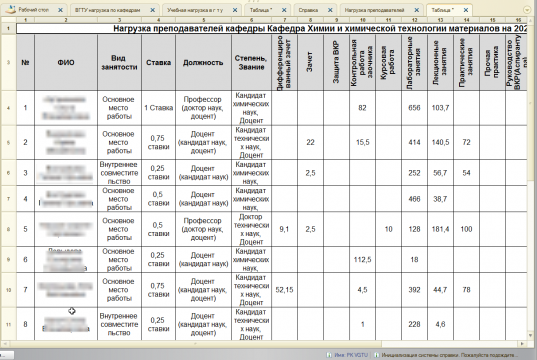Click the horizontal scrollbar left arrow
Screen dimensions: 537x360
click(x=4, y=344)
